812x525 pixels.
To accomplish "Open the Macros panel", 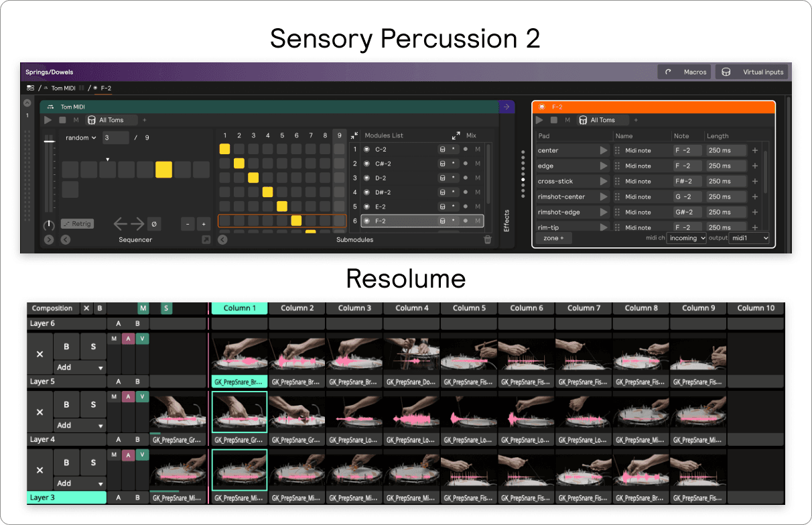I will [x=685, y=72].
